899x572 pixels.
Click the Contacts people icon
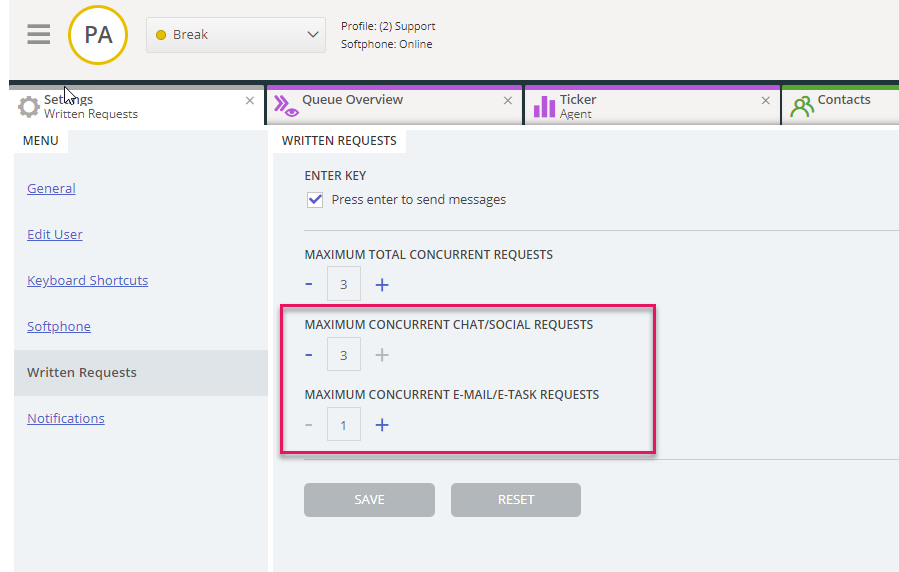point(802,106)
